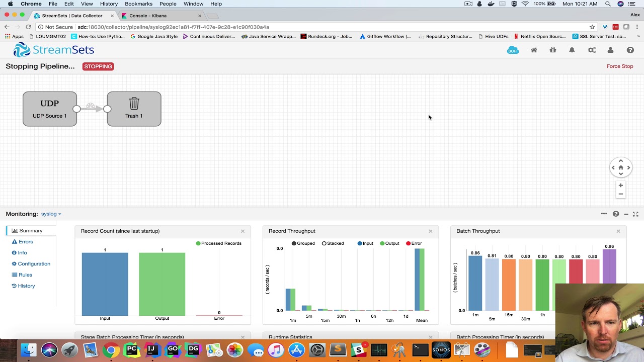Select the Trash 1 stage
The image size is (644, 362).
pos(134,109)
